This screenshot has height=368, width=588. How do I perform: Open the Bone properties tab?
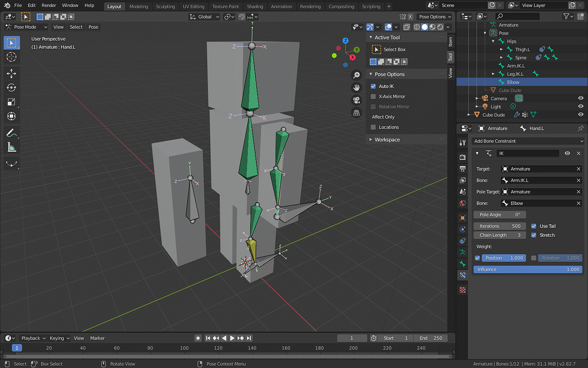tap(463, 263)
